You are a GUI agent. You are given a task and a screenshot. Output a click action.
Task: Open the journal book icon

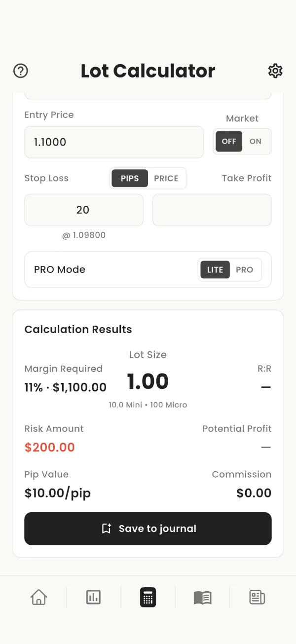202,598
